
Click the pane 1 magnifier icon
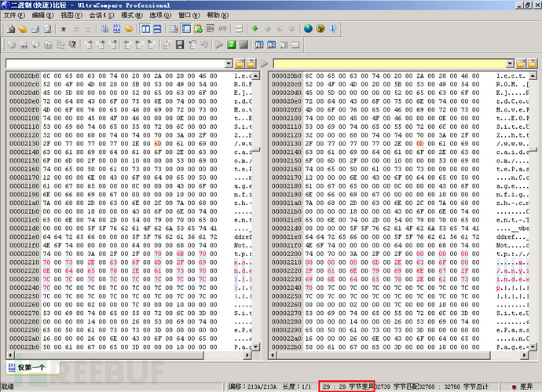(259, 45)
